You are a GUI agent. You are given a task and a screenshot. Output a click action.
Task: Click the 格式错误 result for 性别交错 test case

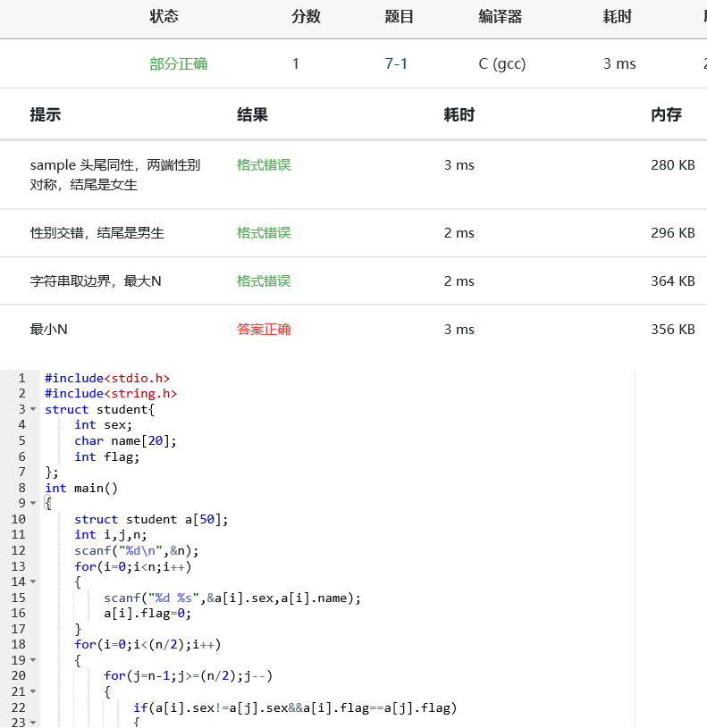pos(264,232)
